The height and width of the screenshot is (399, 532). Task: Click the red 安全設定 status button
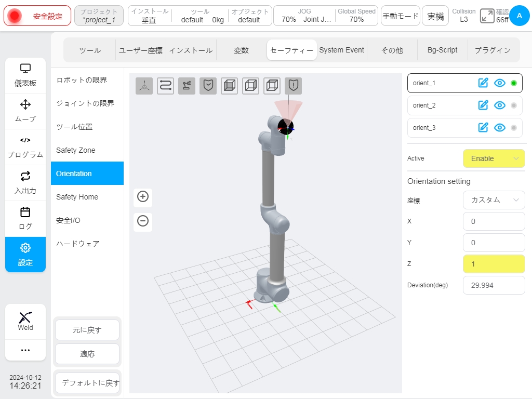pos(37,16)
